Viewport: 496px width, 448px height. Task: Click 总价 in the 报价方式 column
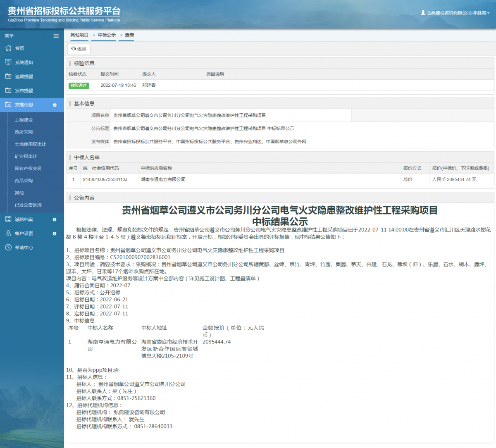tap(408, 179)
